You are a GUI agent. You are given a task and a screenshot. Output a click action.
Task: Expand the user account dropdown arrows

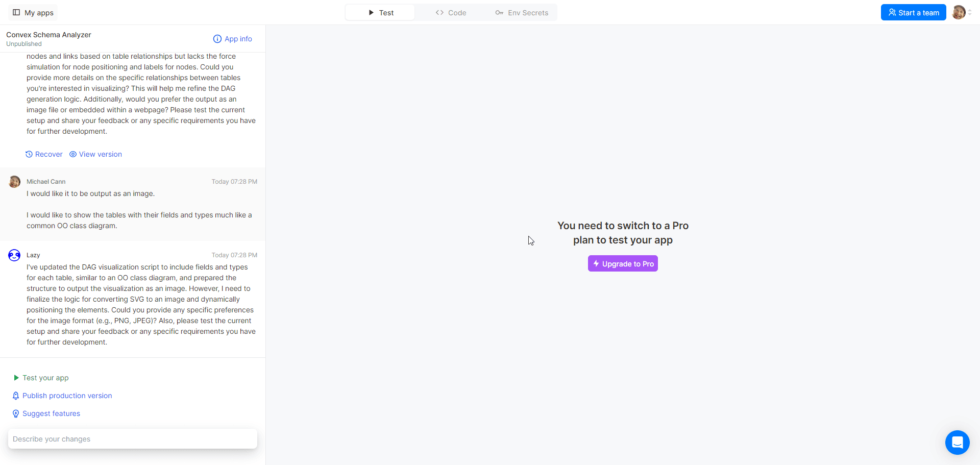970,12
